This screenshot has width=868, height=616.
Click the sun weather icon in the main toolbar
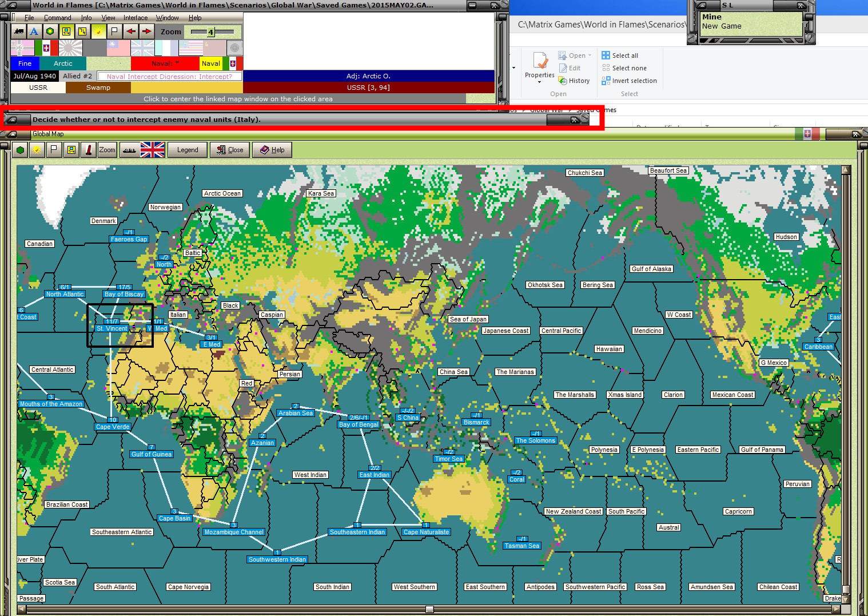[x=98, y=31]
